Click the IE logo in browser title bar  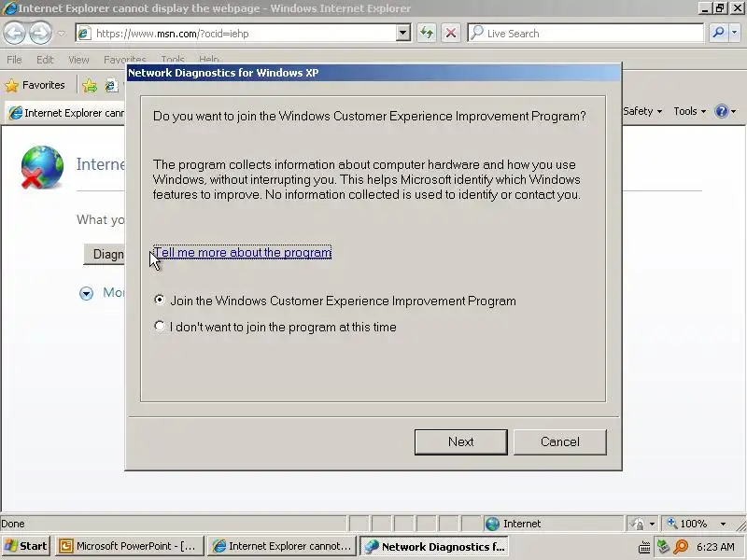(x=9, y=8)
